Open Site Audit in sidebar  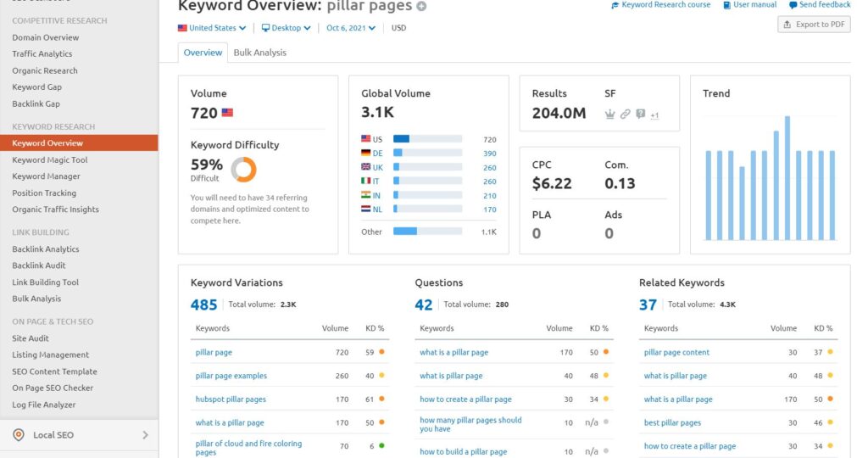point(31,338)
